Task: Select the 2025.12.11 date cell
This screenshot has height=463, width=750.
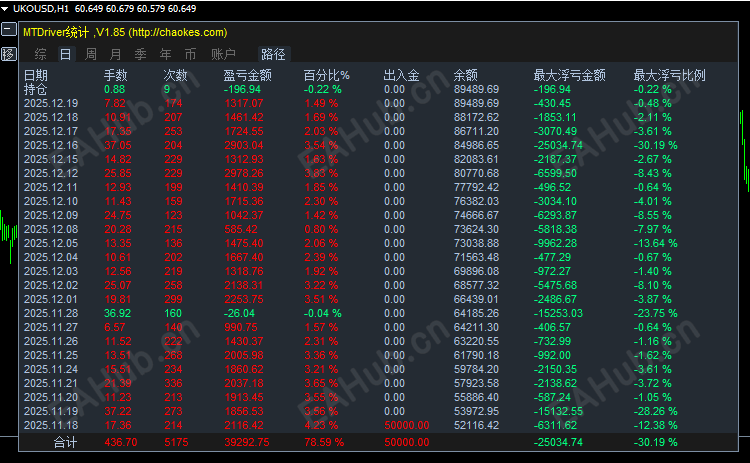Action: click(x=51, y=187)
